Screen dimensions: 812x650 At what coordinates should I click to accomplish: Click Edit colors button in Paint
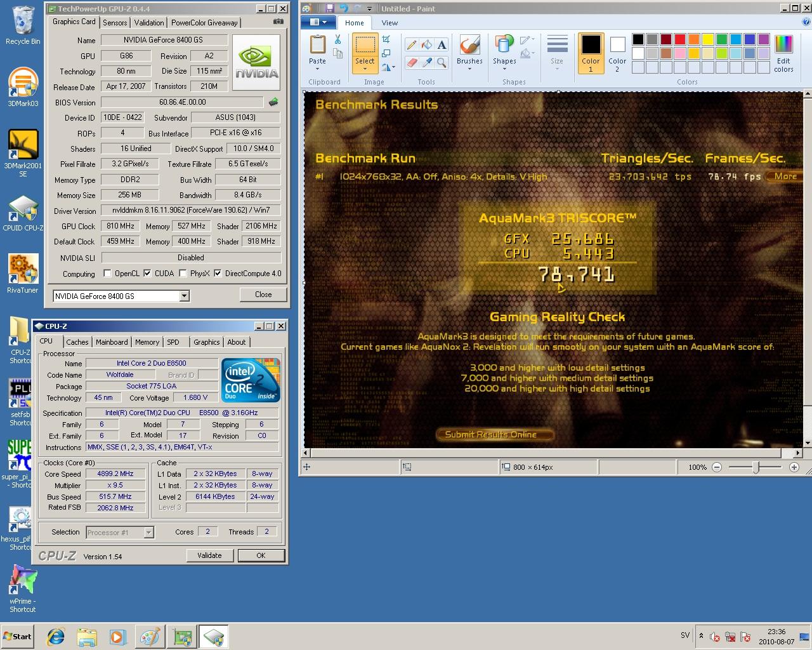(x=783, y=54)
